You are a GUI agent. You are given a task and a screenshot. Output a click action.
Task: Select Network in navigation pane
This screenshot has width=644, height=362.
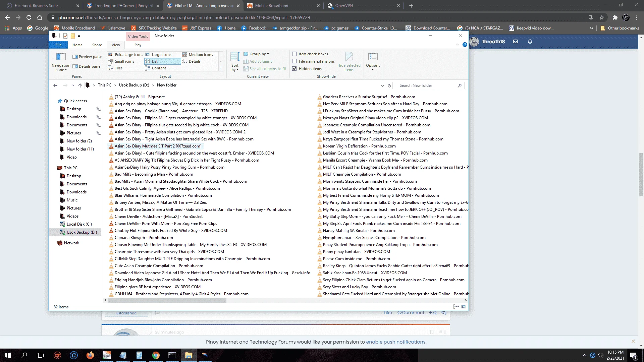coord(71,243)
